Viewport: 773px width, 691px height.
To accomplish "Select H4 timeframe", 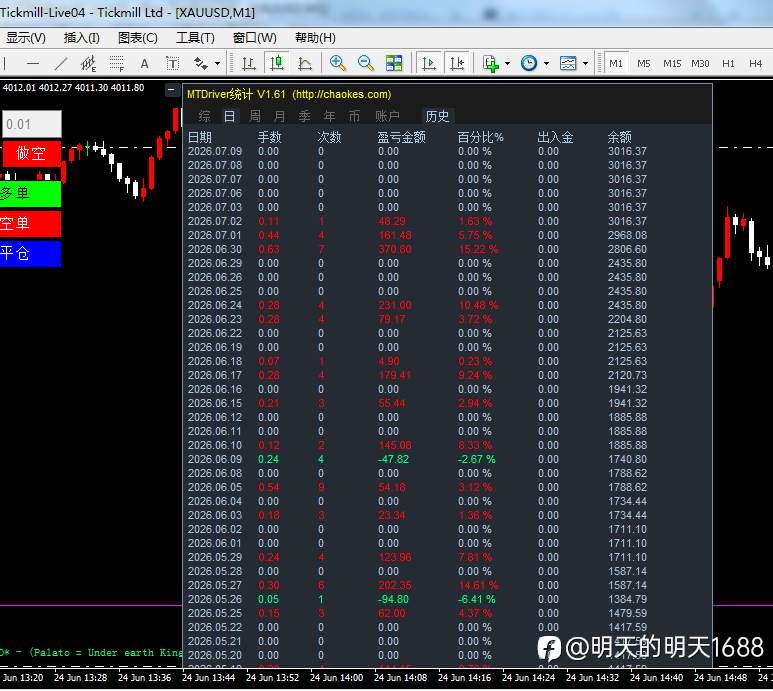I will [x=756, y=64].
